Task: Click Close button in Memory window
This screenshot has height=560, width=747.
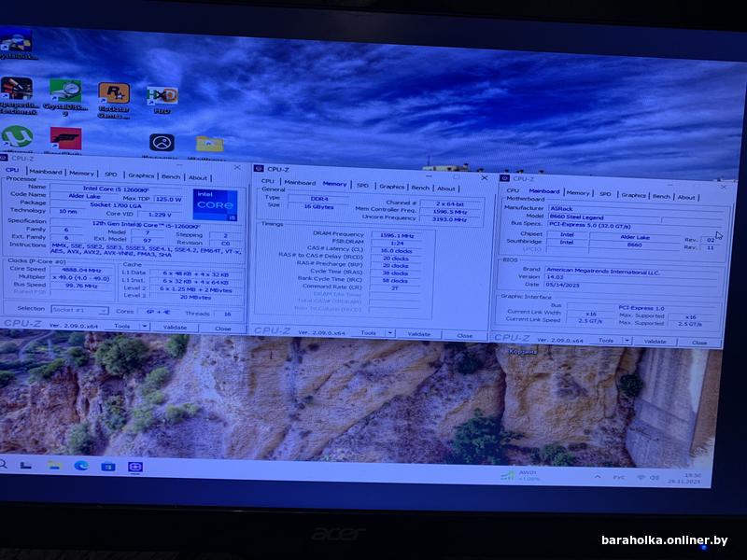Action: pos(464,336)
